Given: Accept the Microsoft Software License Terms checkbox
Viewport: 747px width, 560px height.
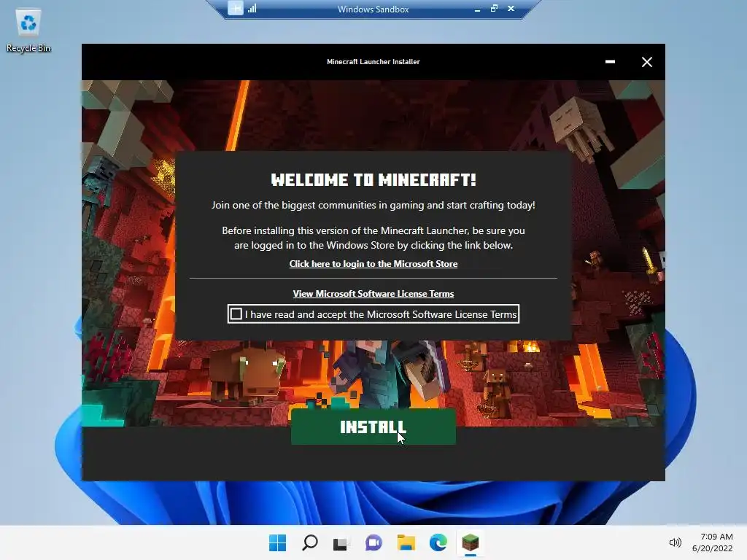Looking at the screenshot, I should 236,314.
